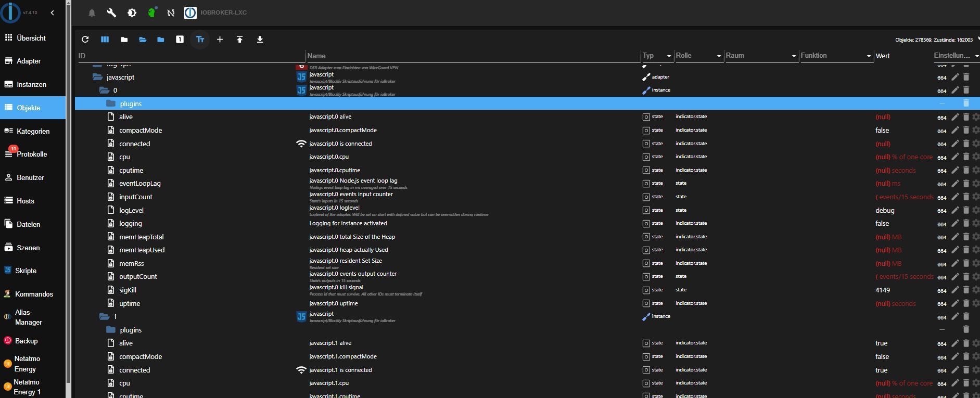Open Kommandos in sidebar
This screenshot has height=398, width=980.
[33, 294]
